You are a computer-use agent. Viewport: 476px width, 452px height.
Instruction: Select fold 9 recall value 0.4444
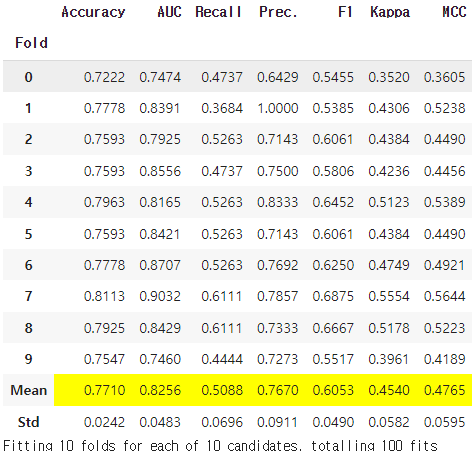[x=222, y=359]
